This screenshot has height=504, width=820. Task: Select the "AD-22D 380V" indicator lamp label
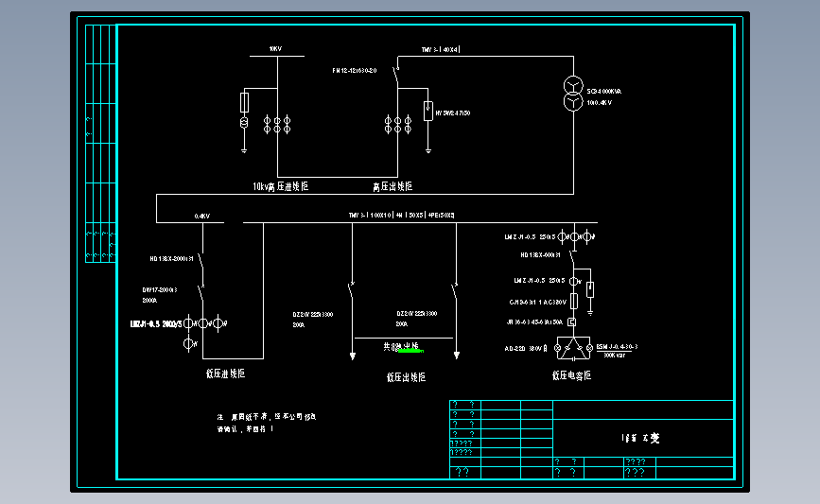[x=526, y=348]
